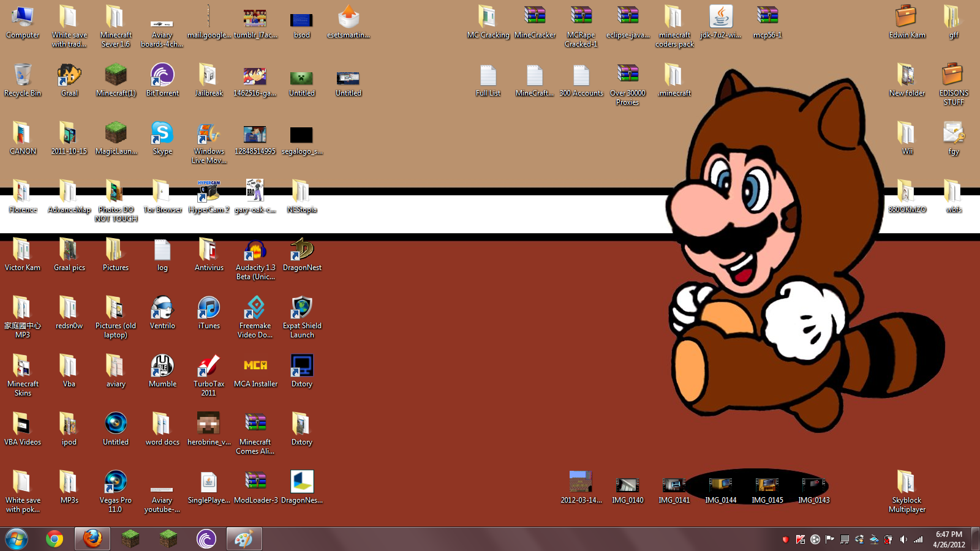Viewport: 980px width, 551px height.
Task: Open Google Chrome from the taskbar
Action: [55, 539]
